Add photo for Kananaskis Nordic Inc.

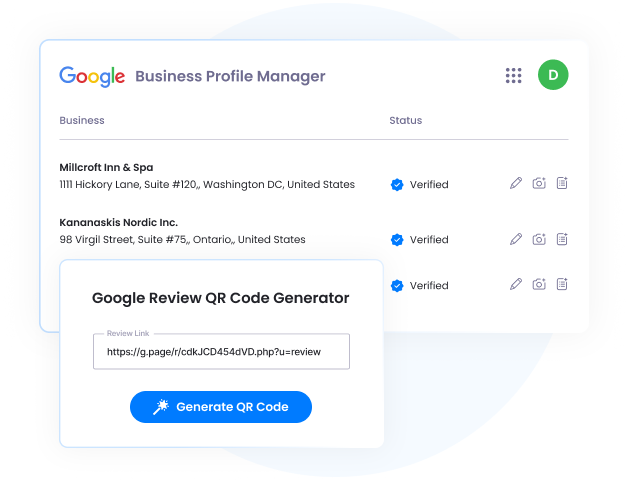pos(539,239)
